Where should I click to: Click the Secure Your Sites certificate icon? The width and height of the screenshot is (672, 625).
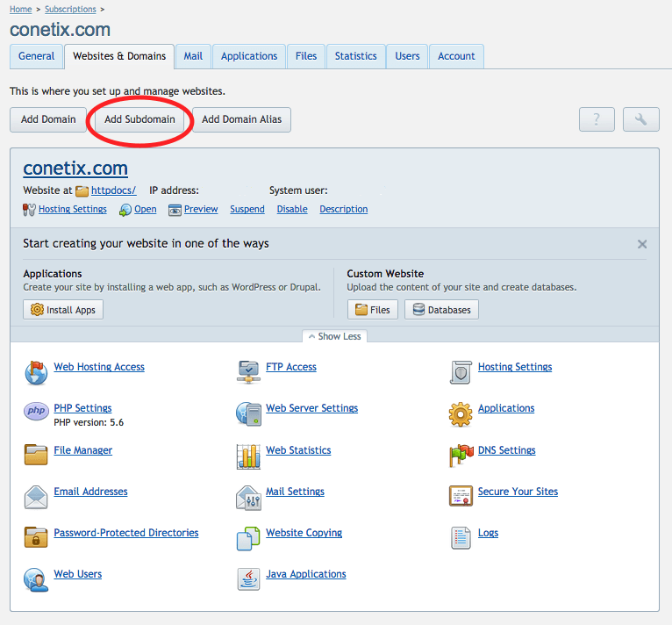coord(461,496)
